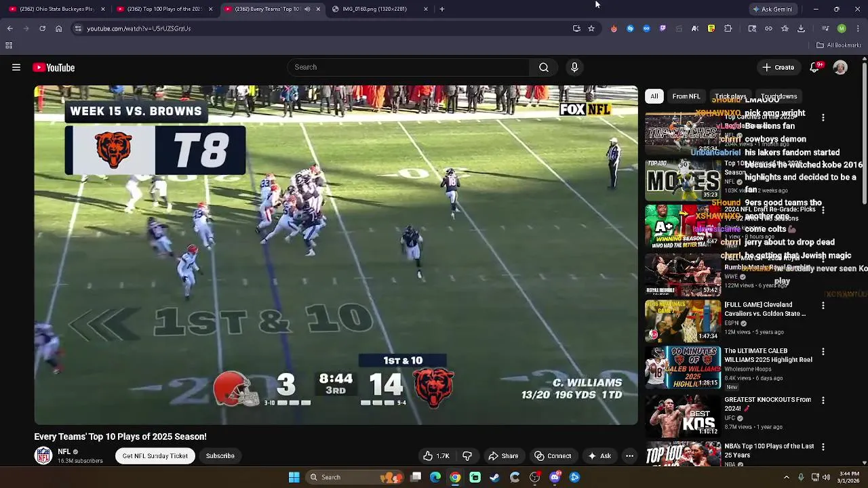Switch to the Ohio State Buckeyes tab
Image resolution: width=868 pixels, height=488 pixels.
(57, 9)
